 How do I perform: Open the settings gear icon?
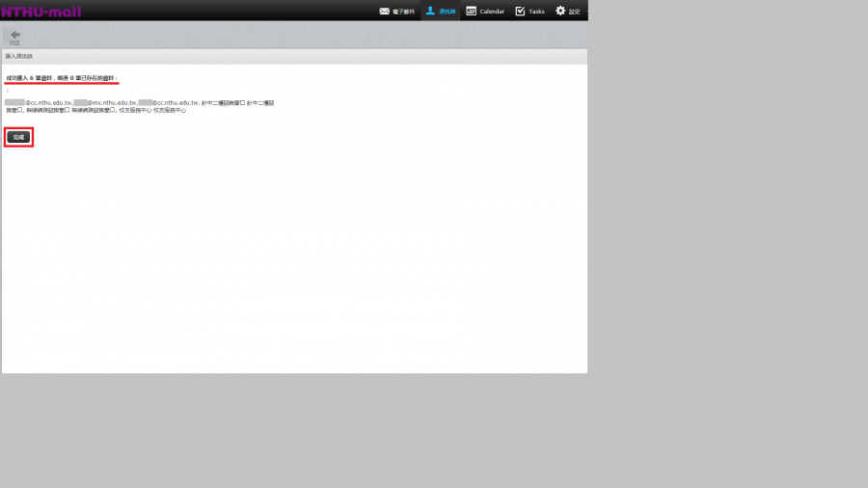pos(560,11)
